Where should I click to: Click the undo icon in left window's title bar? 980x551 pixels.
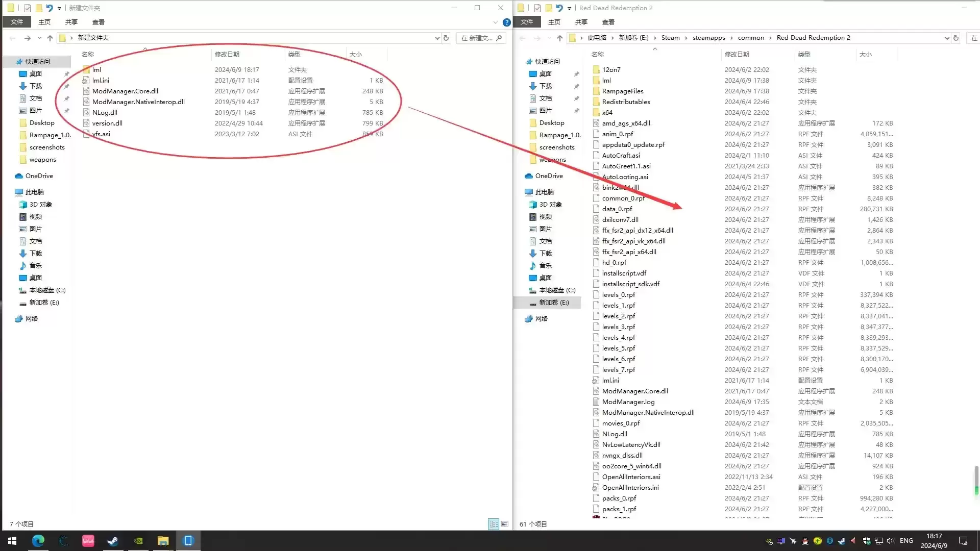(50, 8)
